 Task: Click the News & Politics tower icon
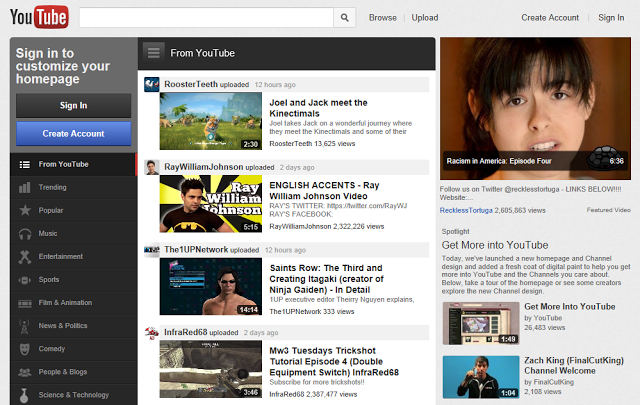click(x=24, y=326)
